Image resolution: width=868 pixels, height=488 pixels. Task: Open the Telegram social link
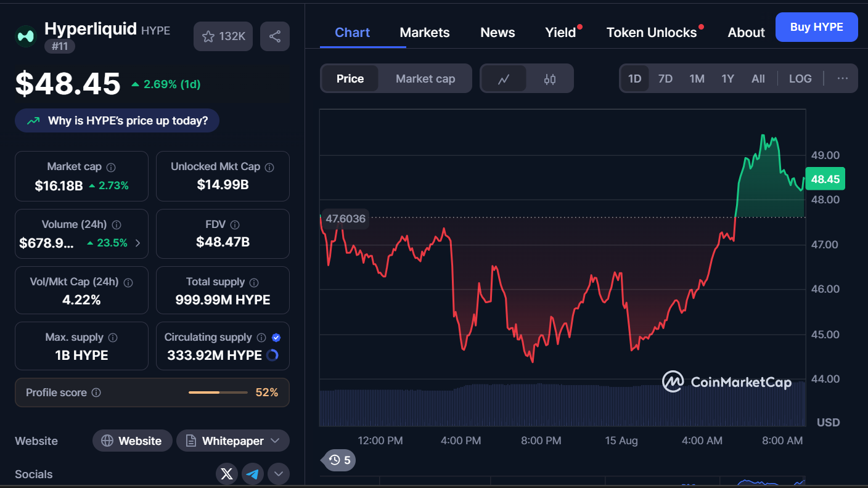coord(253,474)
